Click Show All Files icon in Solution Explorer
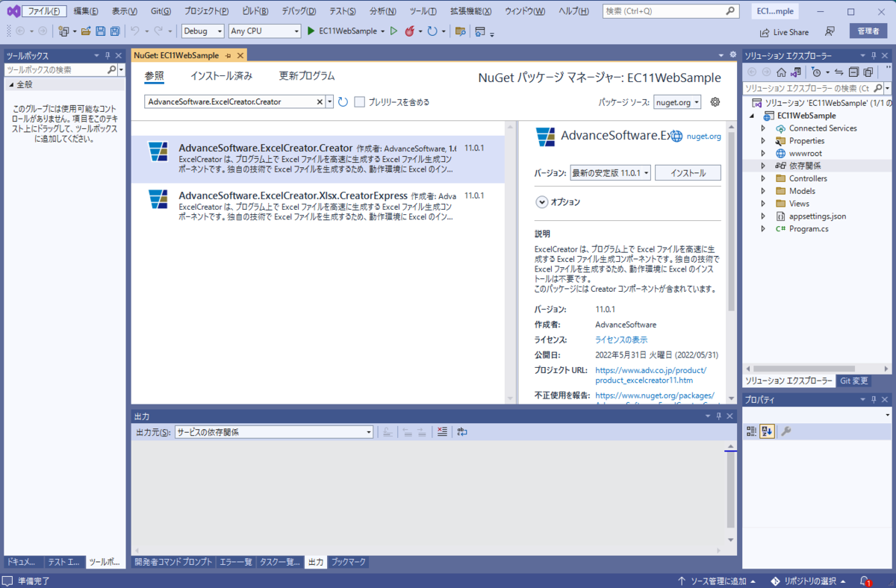896x588 pixels. 868,72
